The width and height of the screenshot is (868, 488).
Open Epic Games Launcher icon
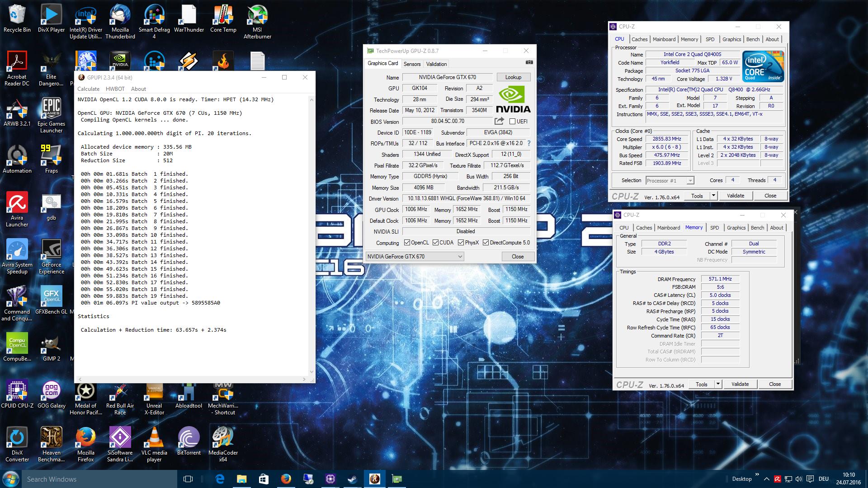coord(51,116)
